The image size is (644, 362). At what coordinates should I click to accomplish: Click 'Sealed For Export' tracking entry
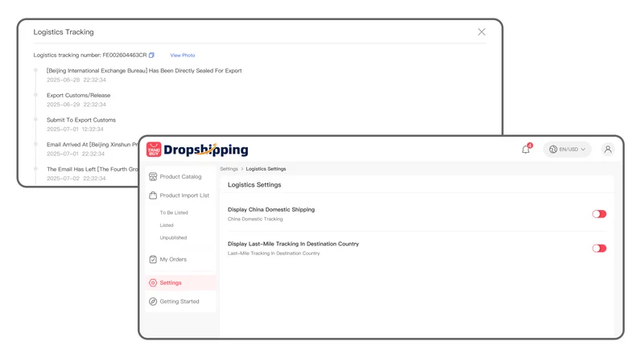pos(144,71)
